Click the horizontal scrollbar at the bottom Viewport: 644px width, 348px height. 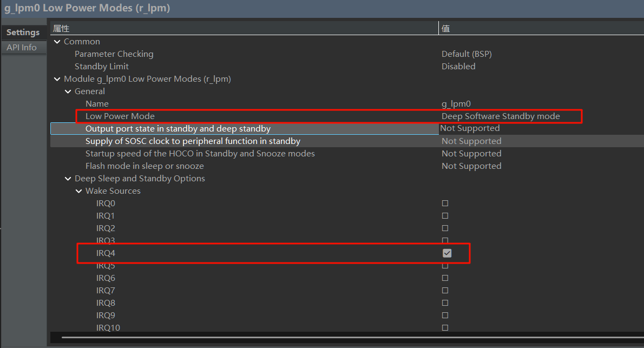pyautogui.click(x=352, y=338)
